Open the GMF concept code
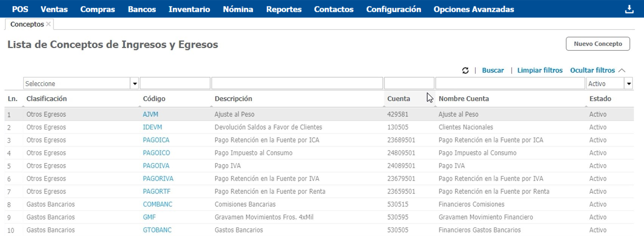The height and width of the screenshot is (236, 644). [x=149, y=217]
